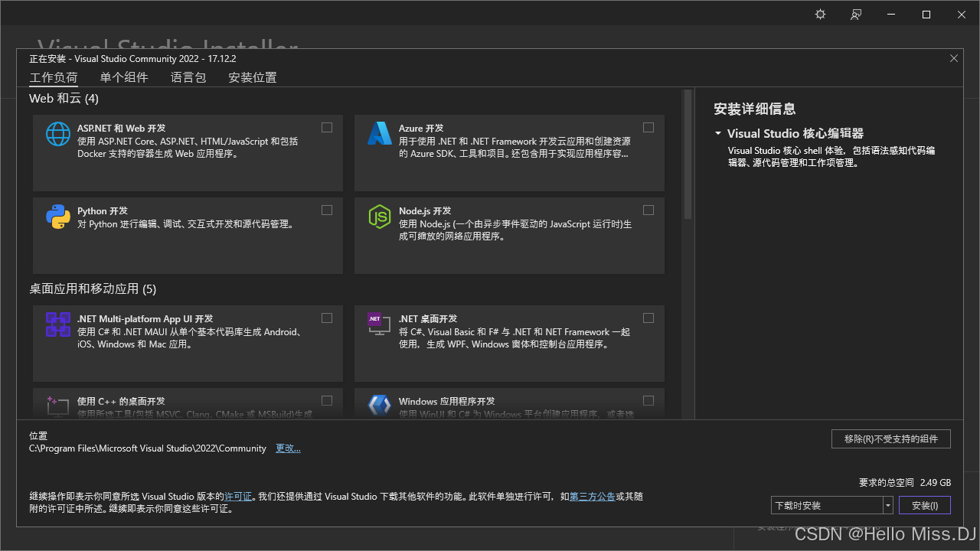Click the C++ desktop development icon
Screen dimensions: 980x551
coord(58,406)
